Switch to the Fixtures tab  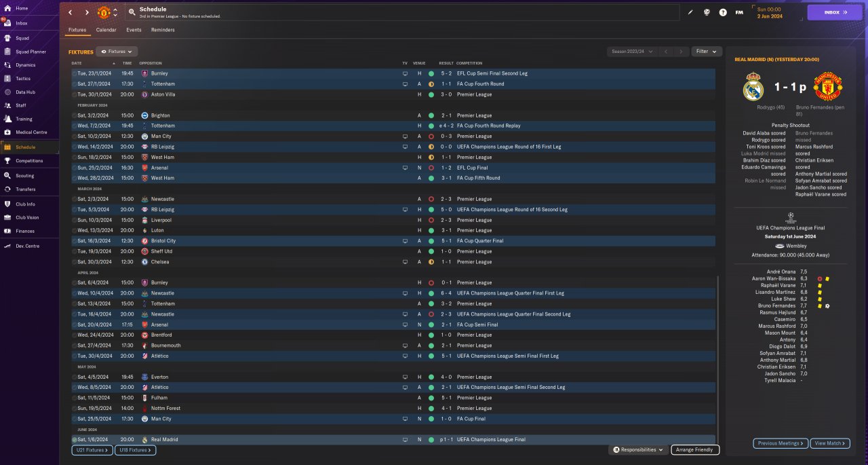pyautogui.click(x=77, y=30)
